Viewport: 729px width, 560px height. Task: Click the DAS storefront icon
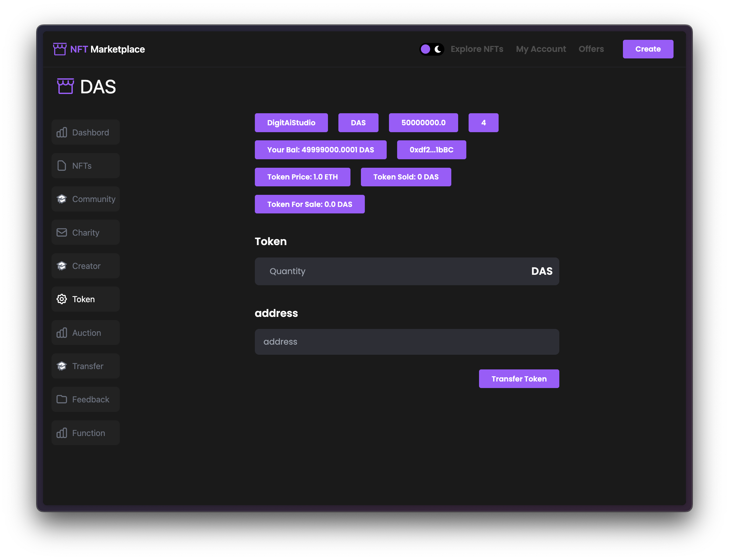tap(65, 86)
